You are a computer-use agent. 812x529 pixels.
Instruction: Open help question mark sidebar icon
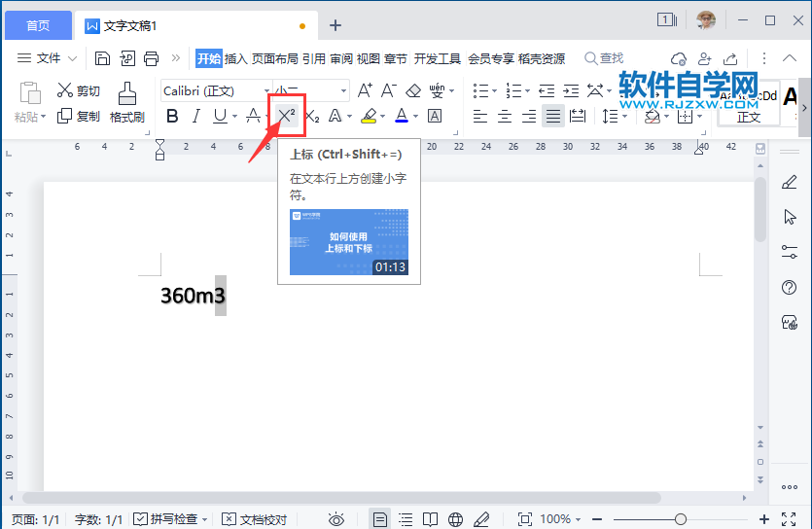click(789, 287)
